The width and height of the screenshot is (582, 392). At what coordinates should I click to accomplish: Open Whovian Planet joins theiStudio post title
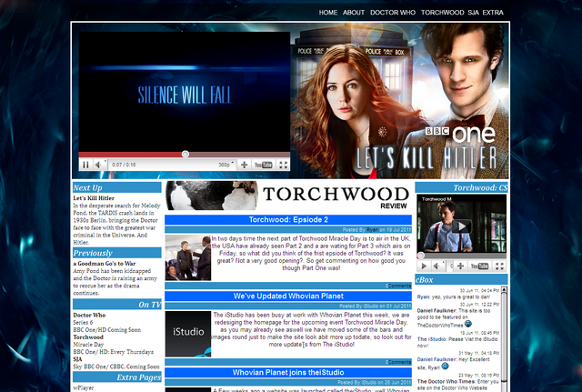pyautogui.click(x=288, y=373)
